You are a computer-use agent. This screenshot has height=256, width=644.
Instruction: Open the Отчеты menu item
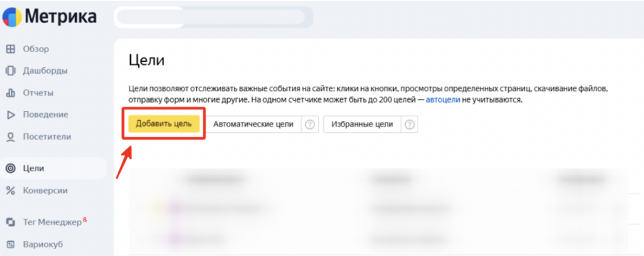[38, 93]
